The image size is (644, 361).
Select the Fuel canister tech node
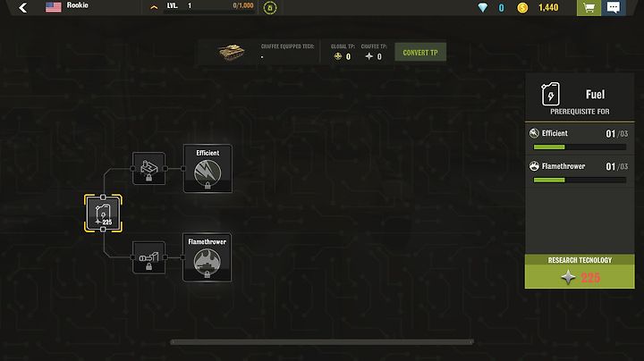coord(103,214)
